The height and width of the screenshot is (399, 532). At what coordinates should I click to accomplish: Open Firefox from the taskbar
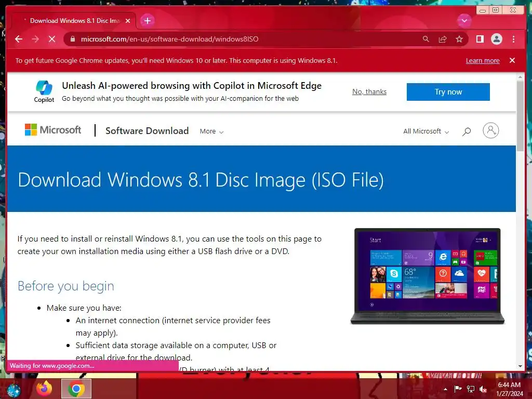click(44, 389)
